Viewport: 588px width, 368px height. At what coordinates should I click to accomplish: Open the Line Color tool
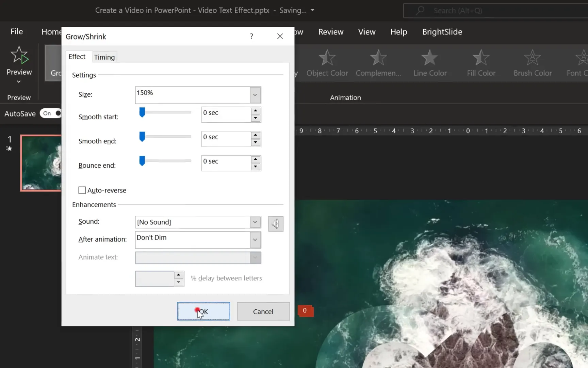tap(429, 63)
